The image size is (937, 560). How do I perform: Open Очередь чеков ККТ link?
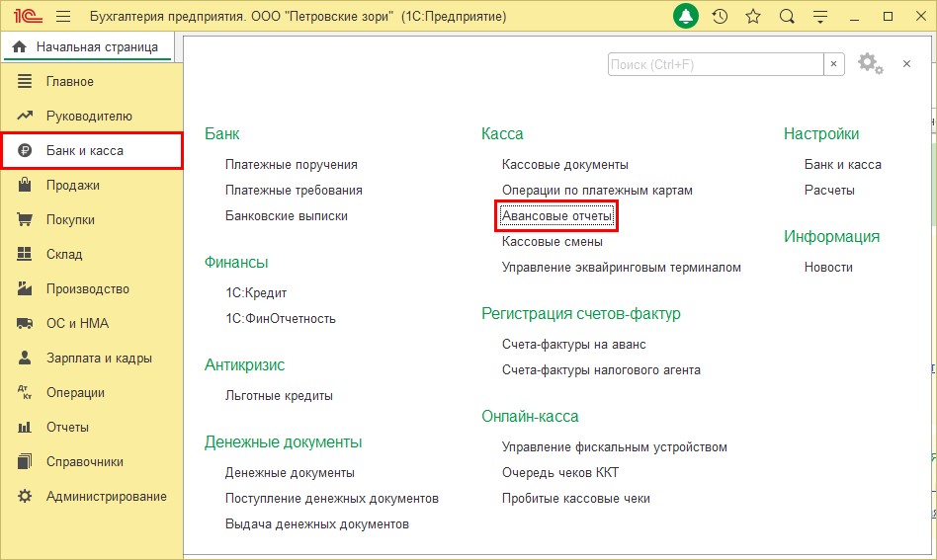[x=560, y=473]
